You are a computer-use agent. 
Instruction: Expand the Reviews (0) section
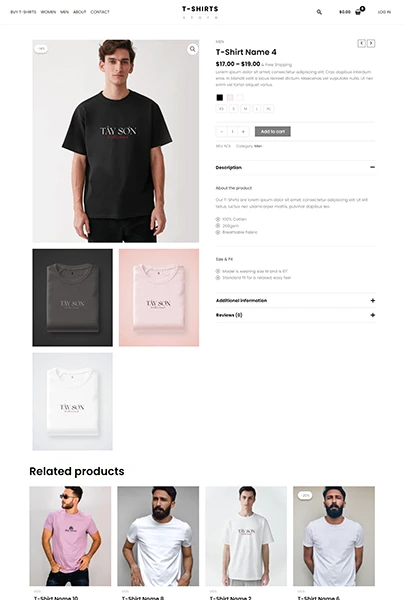(295, 315)
